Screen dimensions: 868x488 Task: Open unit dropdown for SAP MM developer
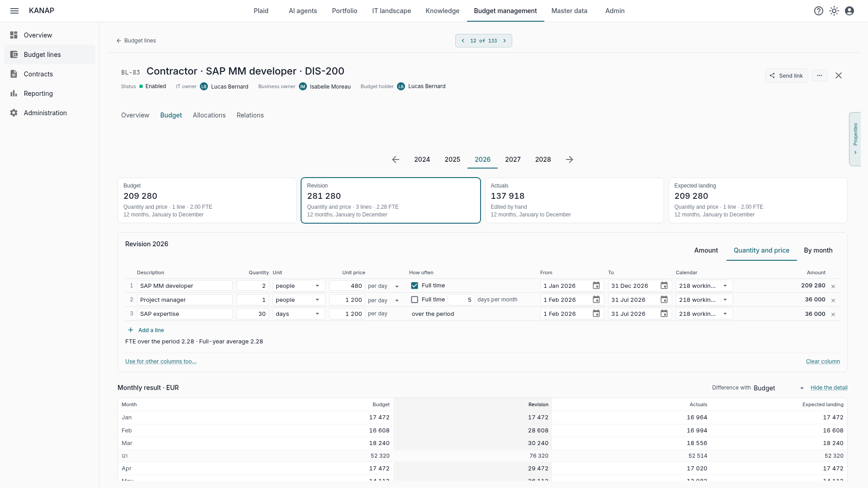(299, 286)
